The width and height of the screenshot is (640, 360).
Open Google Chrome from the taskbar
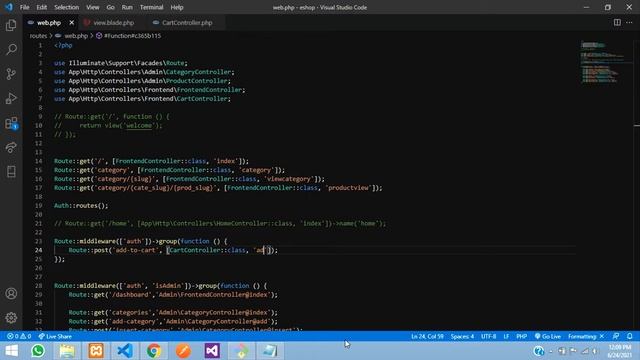pos(154,351)
